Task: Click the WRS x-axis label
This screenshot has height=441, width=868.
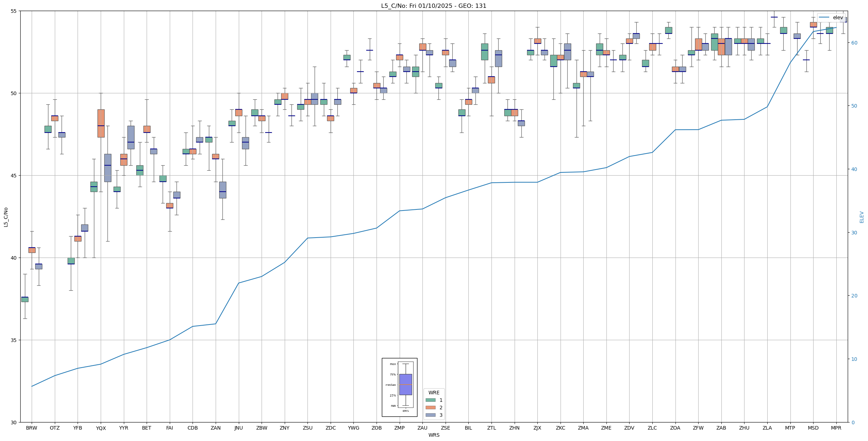Action: point(433,435)
